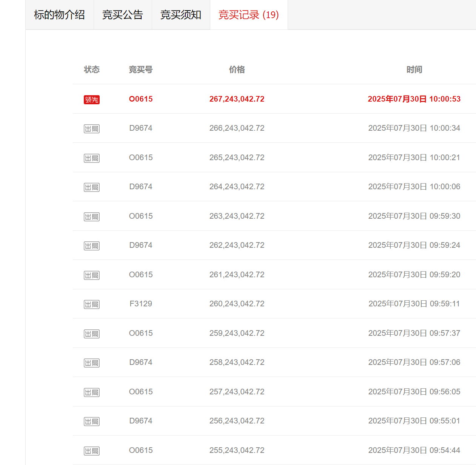
Task: Click the 出局 badge for bid 255,243,042.72
Action: coord(92,451)
